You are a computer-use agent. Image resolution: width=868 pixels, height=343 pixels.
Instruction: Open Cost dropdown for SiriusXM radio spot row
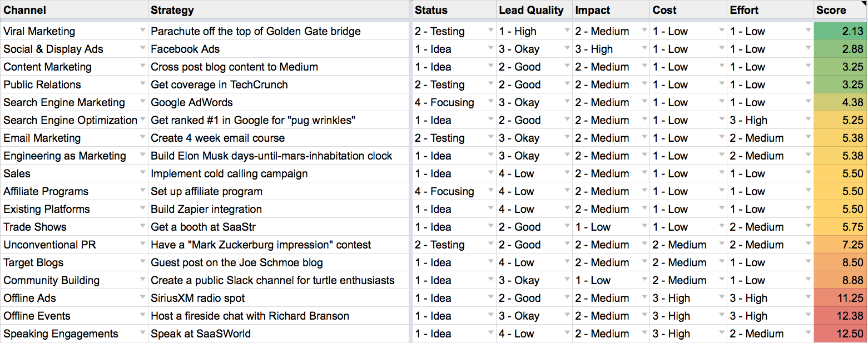click(722, 297)
